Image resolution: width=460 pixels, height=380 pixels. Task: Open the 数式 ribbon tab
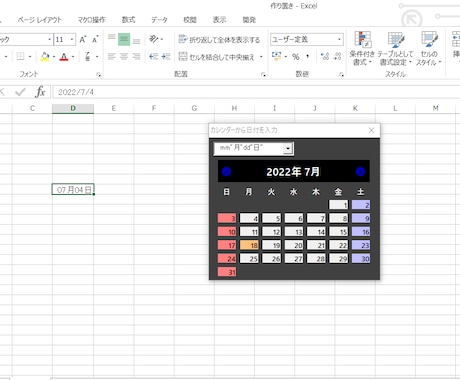tap(128, 20)
